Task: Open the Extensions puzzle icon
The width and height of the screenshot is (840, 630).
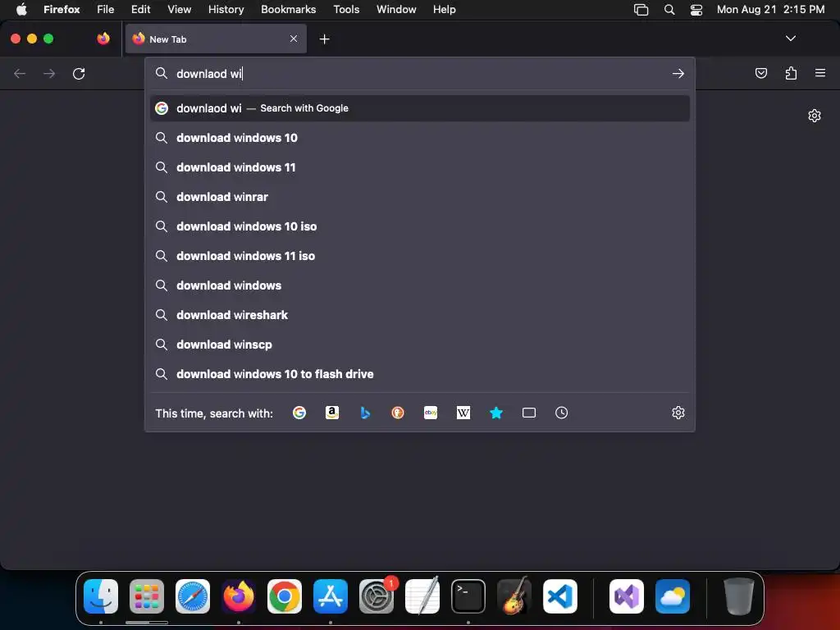Action: (791, 73)
